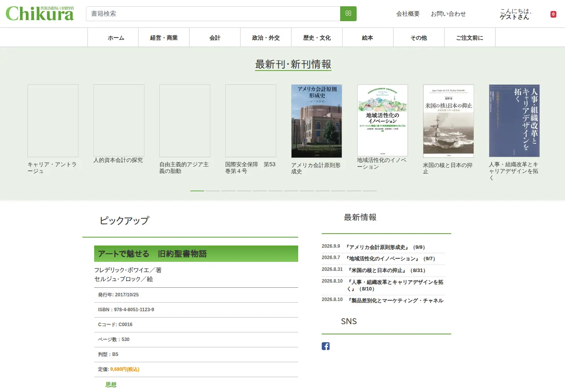Open the 会社概要 link
The width and height of the screenshot is (565, 392).
click(x=408, y=14)
